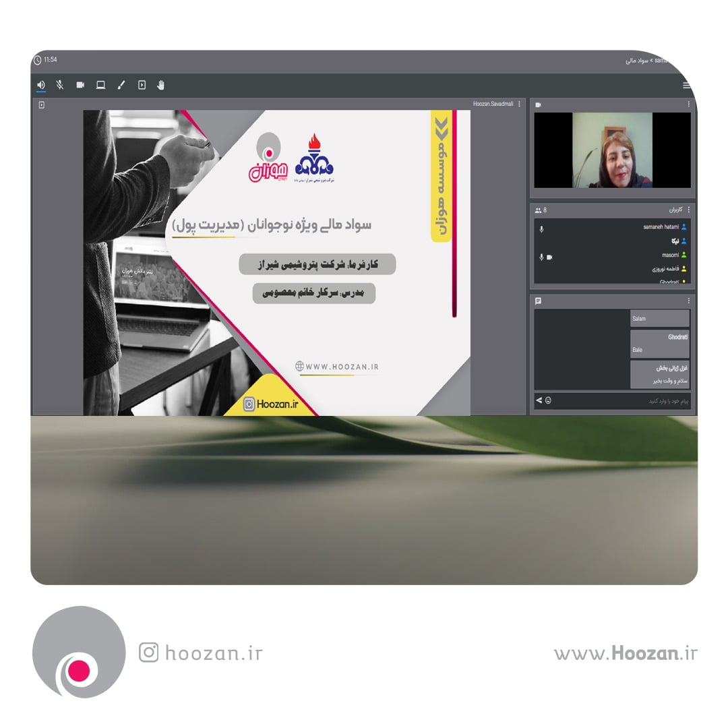Start screen sharing with the laptop icon
This screenshot has width=728, height=728.
100,85
